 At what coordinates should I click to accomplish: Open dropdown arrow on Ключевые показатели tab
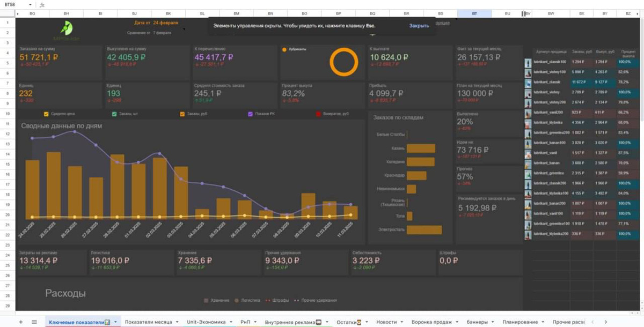click(115, 322)
